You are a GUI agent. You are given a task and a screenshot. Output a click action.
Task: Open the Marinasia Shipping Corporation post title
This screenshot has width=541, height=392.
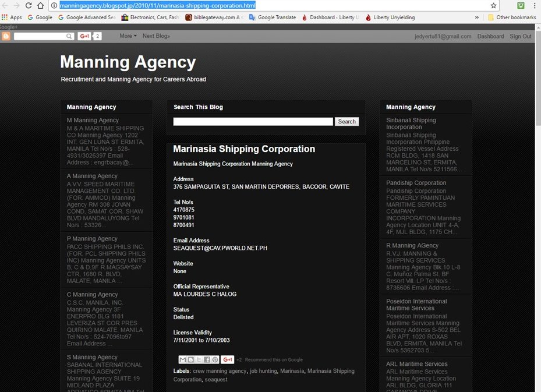(244, 149)
